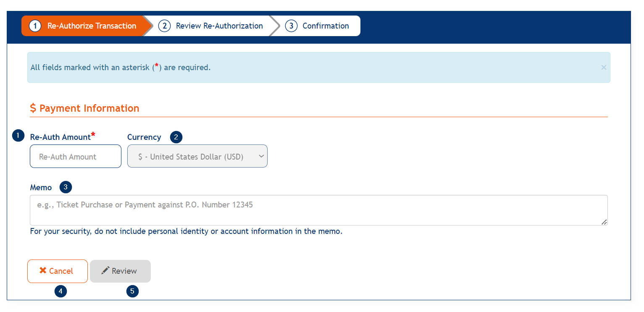This screenshot has width=644, height=312.
Task: Click callout badge 4 below Cancel
Action: click(60, 291)
